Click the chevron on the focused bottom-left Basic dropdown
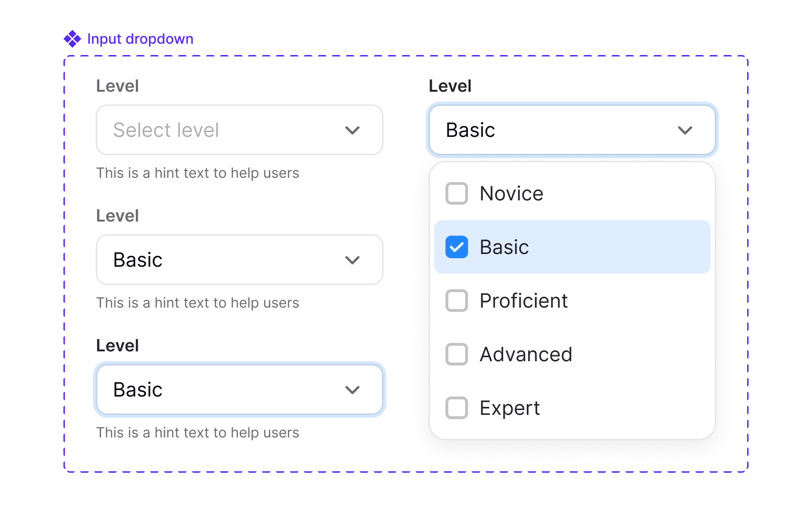The image size is (812, 508). 352,389
